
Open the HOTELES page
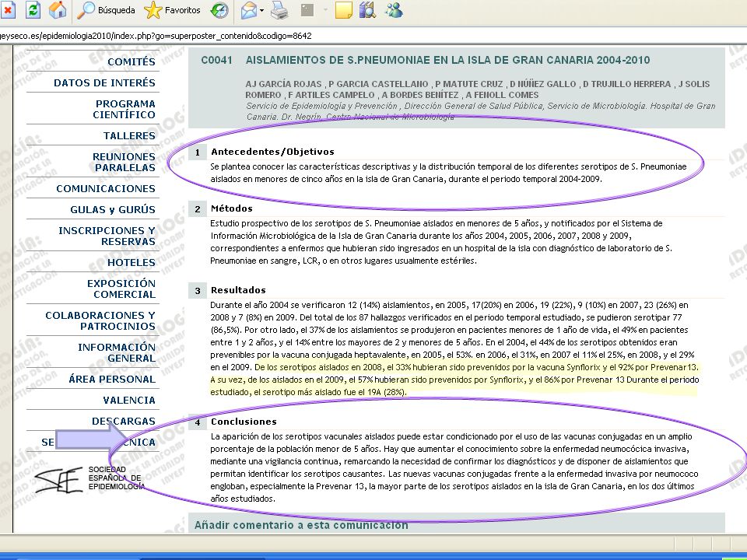(132, 262)
